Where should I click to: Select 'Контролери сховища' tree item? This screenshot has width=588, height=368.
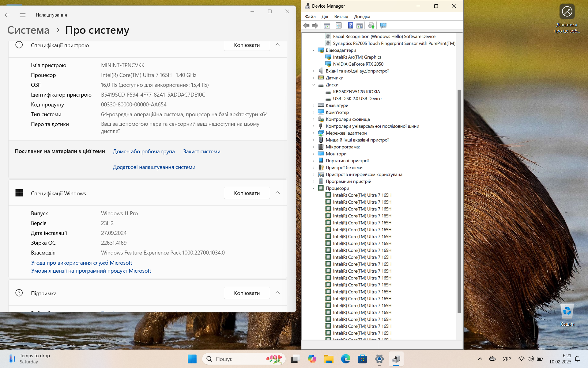[348, 119]
